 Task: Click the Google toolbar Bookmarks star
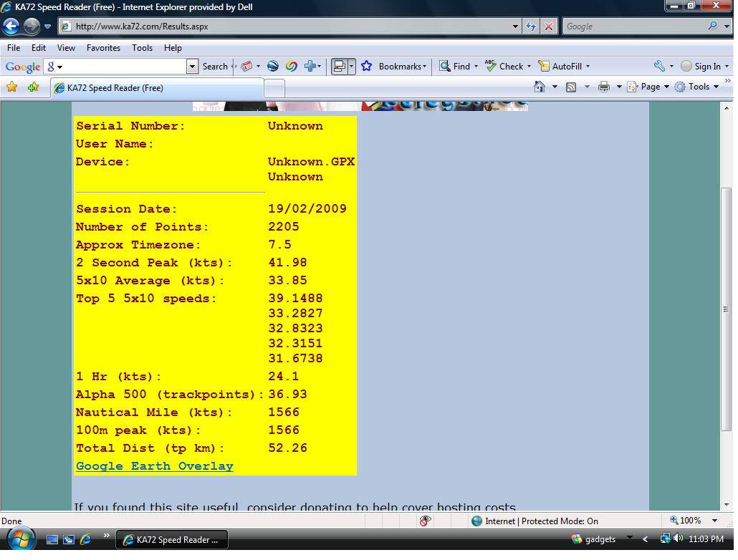pos(367,66)
